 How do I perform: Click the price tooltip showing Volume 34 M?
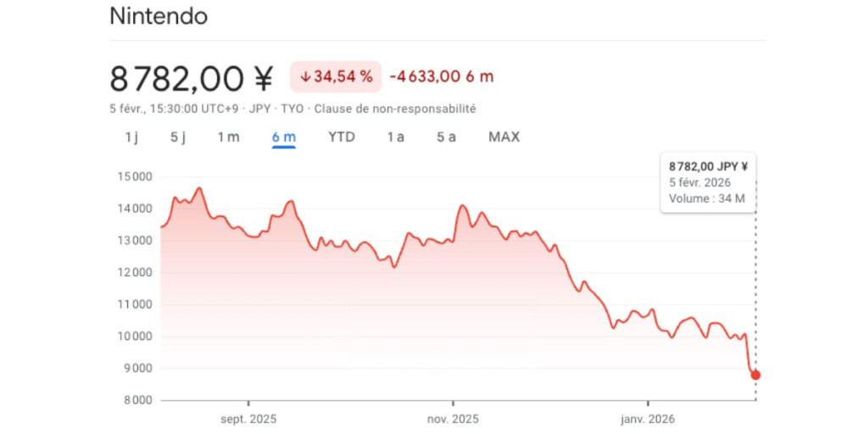[x=708, y=183]
